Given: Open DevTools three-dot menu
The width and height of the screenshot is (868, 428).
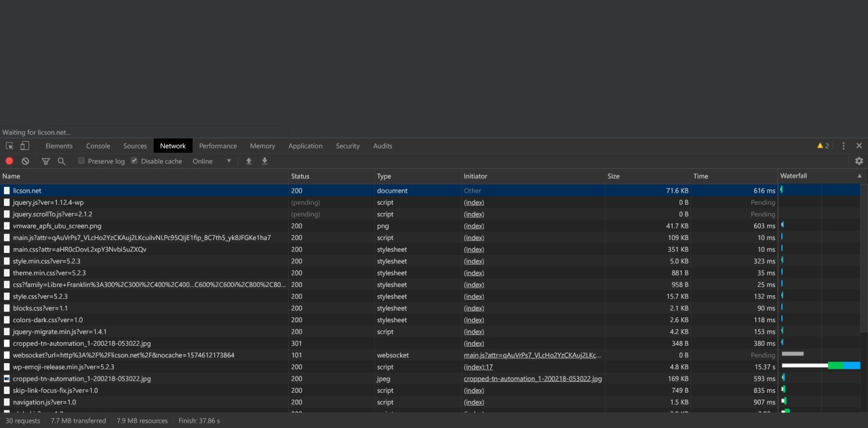Looking at the screenshot, I should (x=844, y=146).
